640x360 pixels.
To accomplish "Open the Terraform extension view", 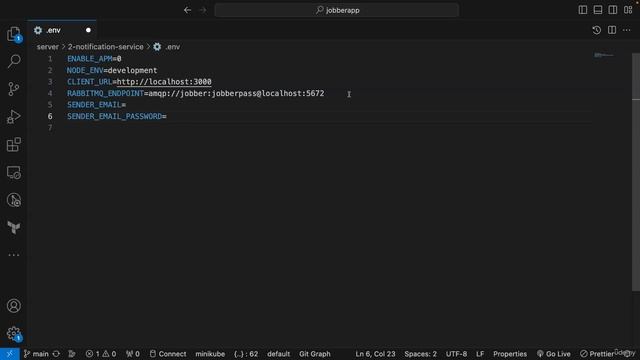I will click(13, 227).
